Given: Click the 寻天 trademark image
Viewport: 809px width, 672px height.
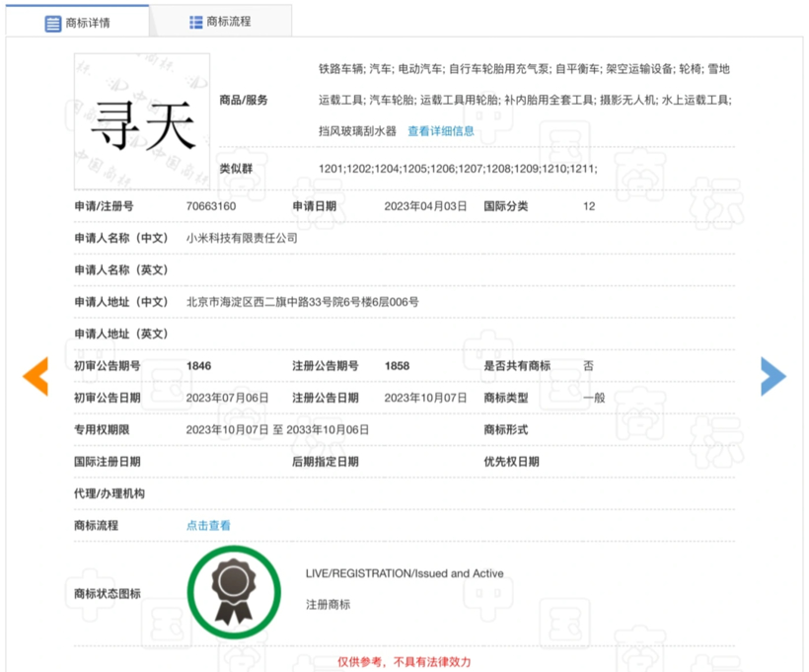Looking at the screenshot, I should [142, 121].
